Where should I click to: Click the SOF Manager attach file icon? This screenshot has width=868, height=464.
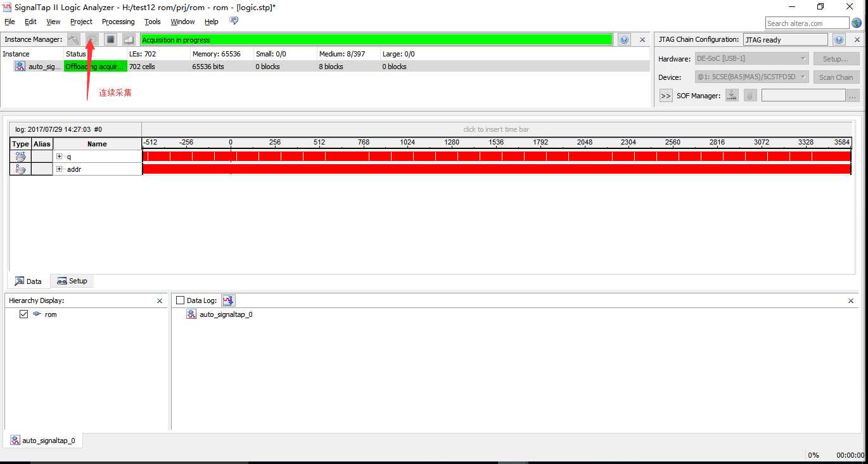click(x=750, y=95)
